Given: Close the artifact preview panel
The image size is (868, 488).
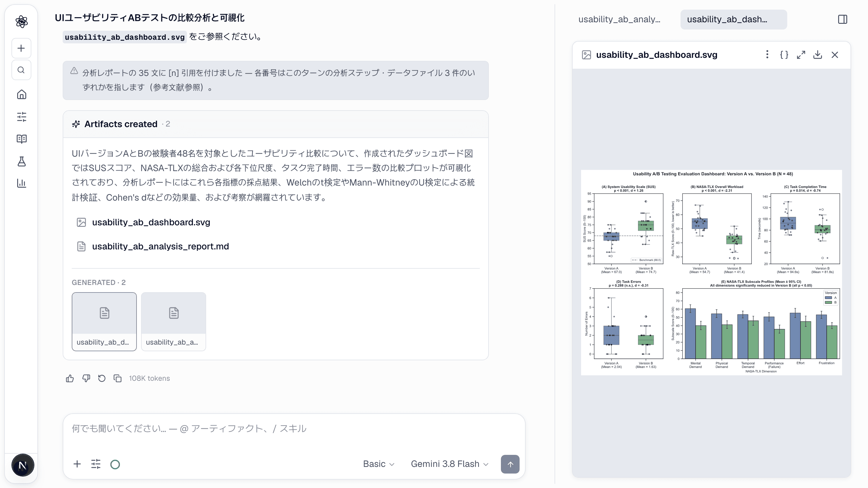Looking at the screenshot, I should (835, 55).
